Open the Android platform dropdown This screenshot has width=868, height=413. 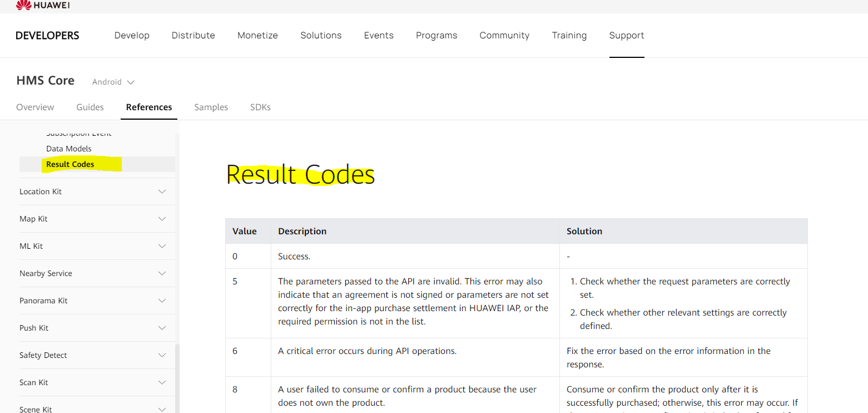pyautogui.click(x=113, y=82)
